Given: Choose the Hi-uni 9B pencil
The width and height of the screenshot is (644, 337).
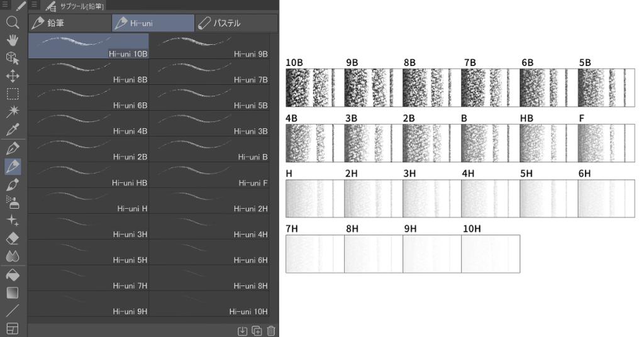Looking at the screenshot, I should (209, 46).
